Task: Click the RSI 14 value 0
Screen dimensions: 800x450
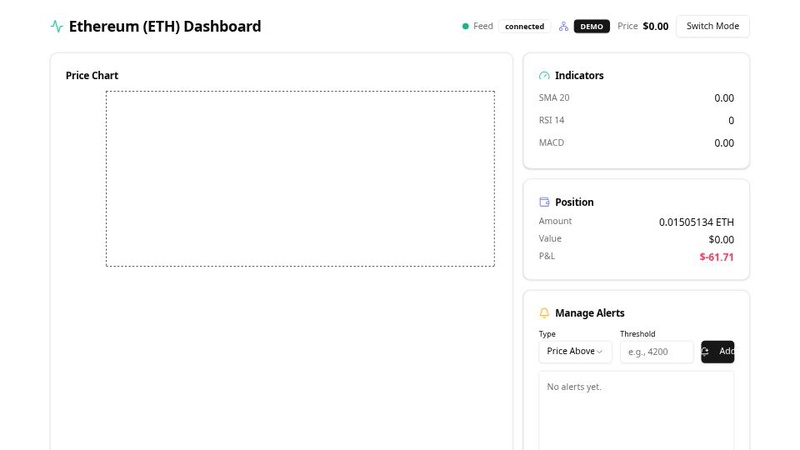Action: (731, 120)
